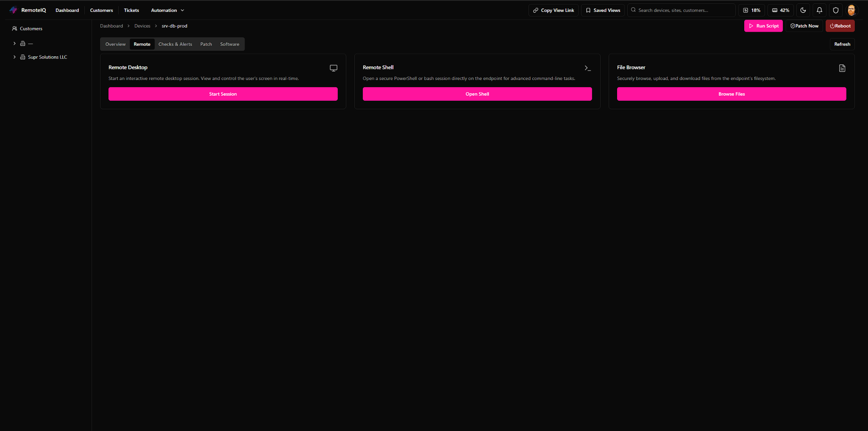The width and height of the screenshot is (868, 431).
Task: Click the Remote Shell terminal icon
Action: [588, 68]
